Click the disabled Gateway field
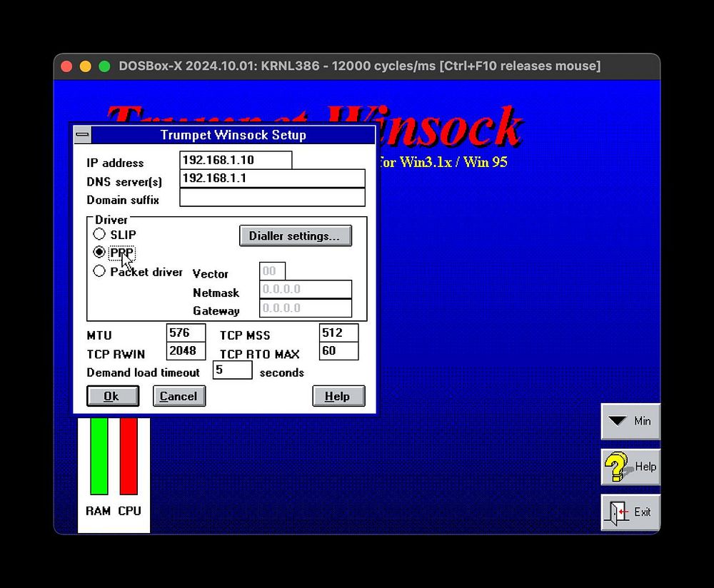Screen dimensions: 714x588 [306, 308]
